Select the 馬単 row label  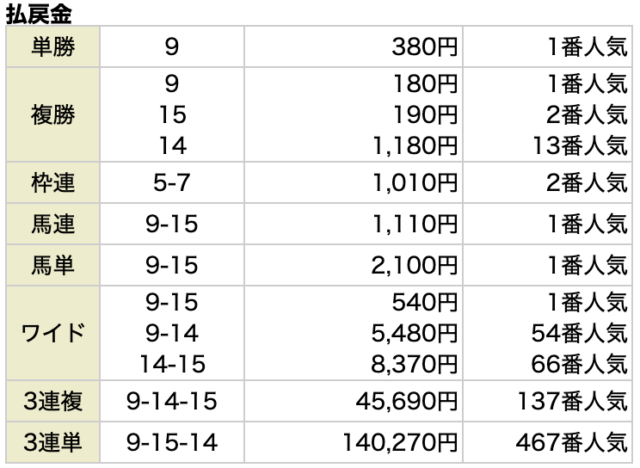click(x=52, y=265)
